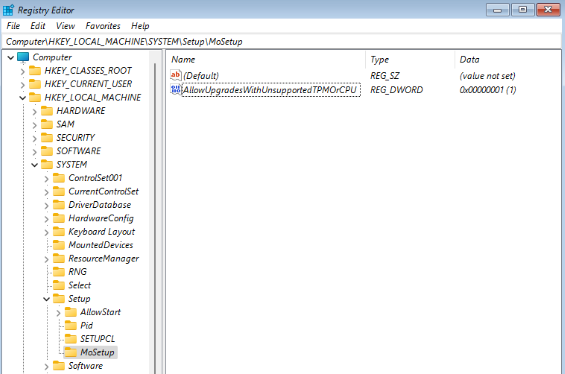The width and height of the screenshot is (565, 374).
Task: Maximize the Registry Editor window
Action: (522, 10)
